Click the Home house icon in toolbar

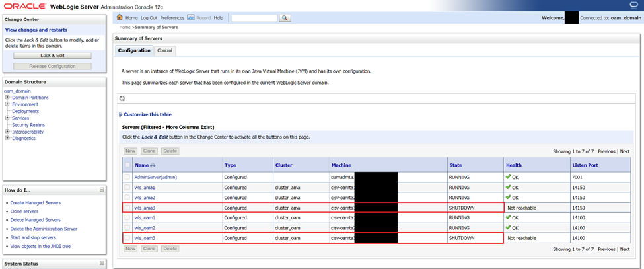[x=120, y=18]
